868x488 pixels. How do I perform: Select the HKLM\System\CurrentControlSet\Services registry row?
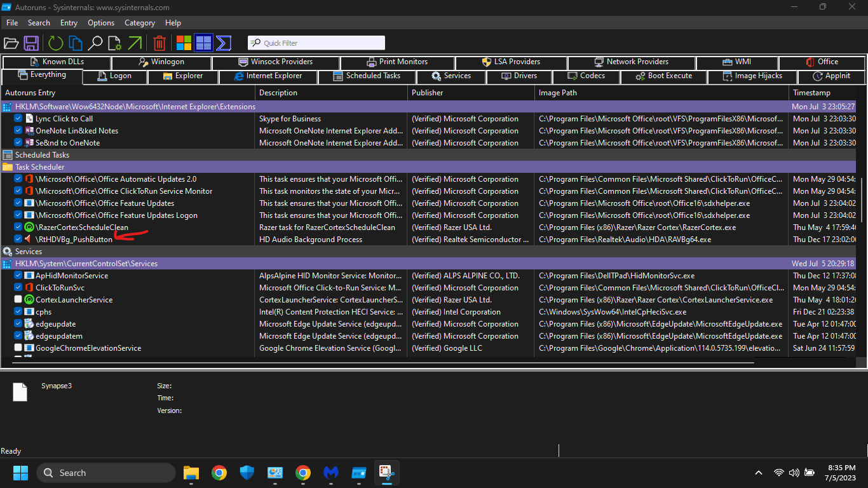click(430, 264)
